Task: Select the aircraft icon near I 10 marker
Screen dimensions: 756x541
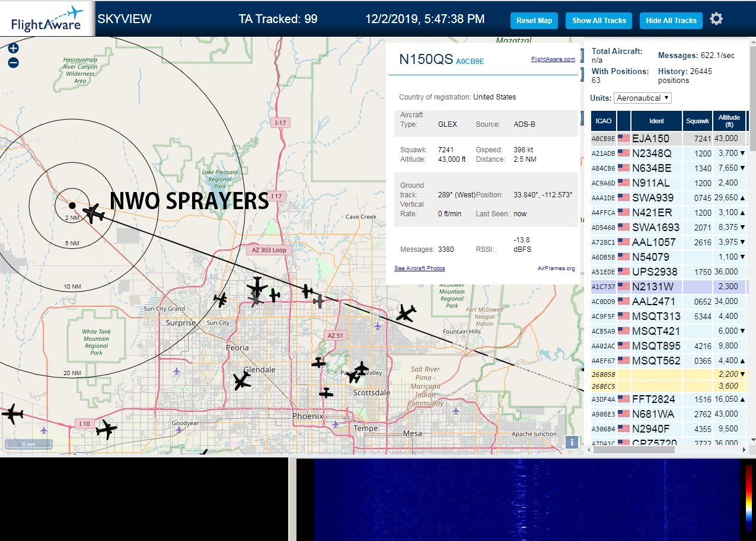Action: point(106,429)
